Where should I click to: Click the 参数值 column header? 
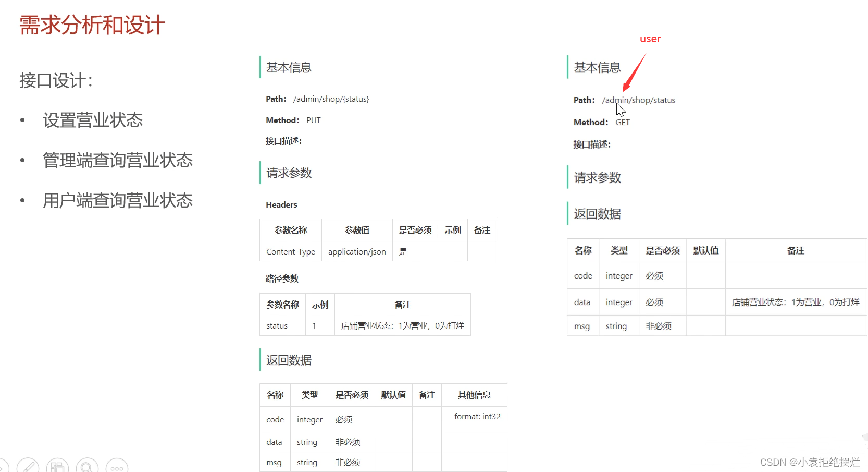click(x=357, y=230)
